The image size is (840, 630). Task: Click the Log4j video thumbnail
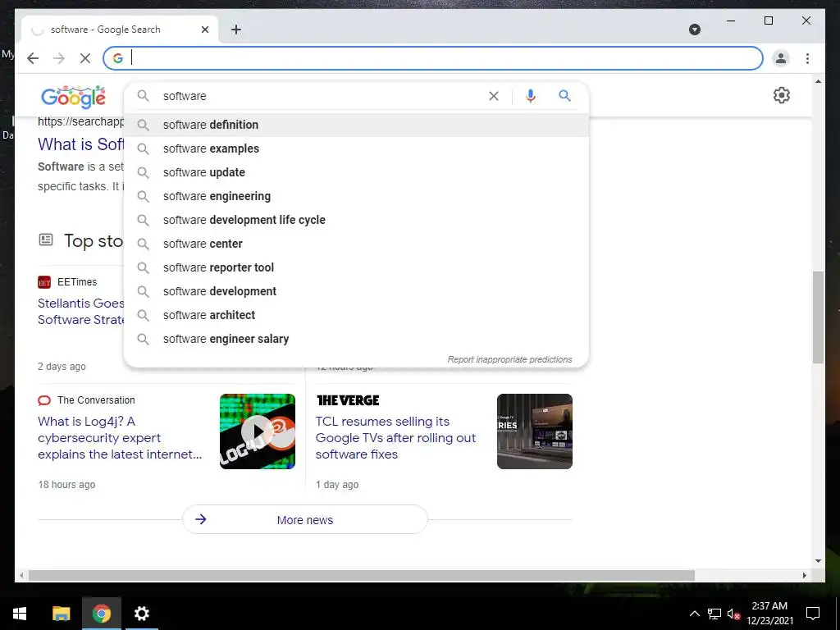pos(257,431)
